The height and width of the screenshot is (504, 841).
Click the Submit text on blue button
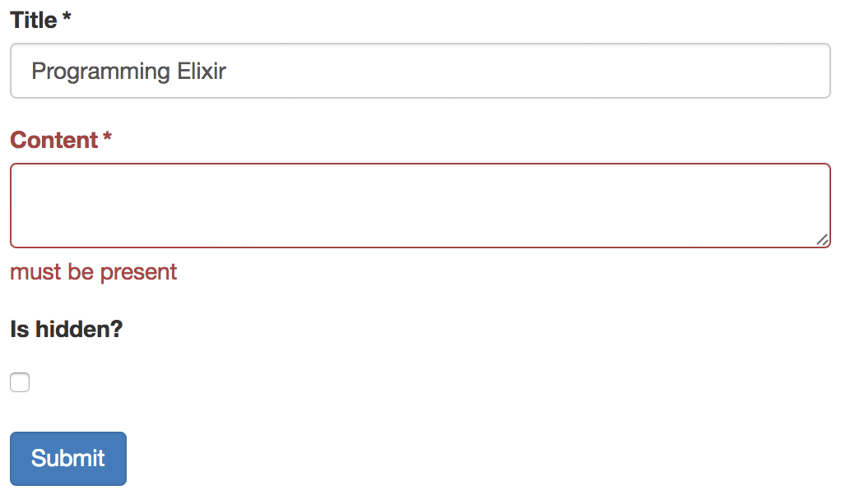click(68, 459)
